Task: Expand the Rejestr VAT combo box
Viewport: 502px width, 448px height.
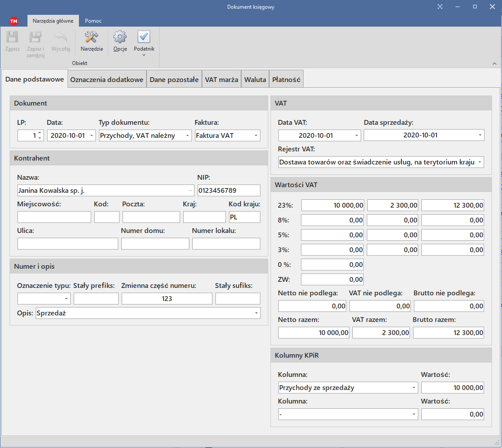Action: coord(480,162)
